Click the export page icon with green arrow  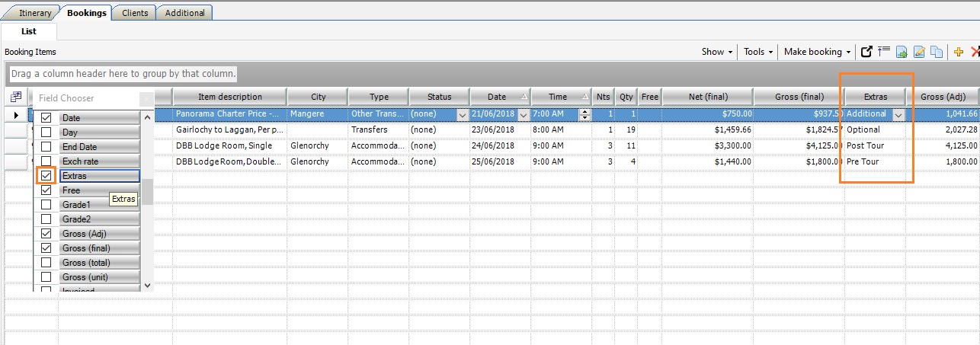[902, 52]
